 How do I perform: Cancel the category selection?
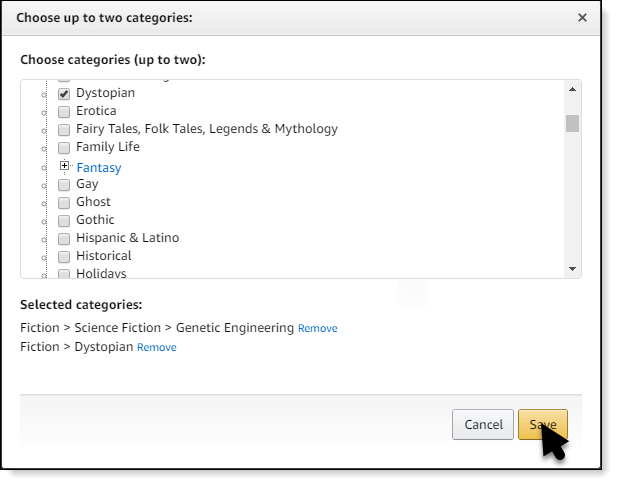[x=483, y=424]
